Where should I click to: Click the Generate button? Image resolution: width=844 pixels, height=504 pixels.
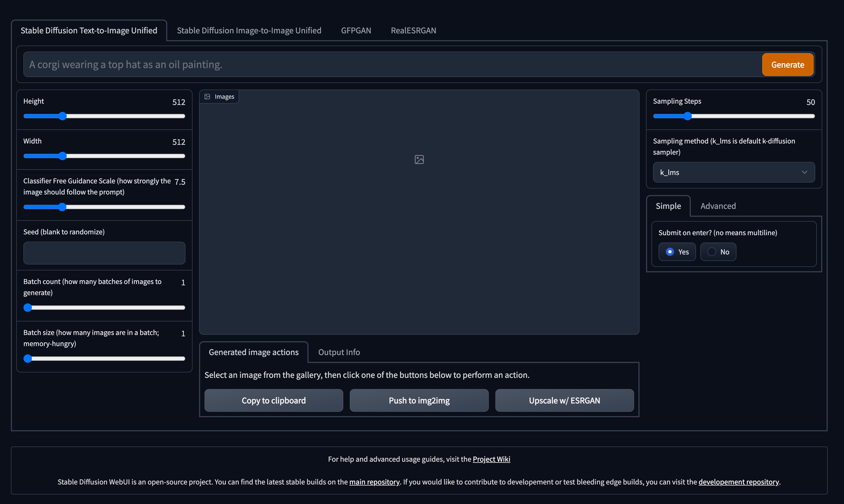pyautogui.click(x=788, y=64)
